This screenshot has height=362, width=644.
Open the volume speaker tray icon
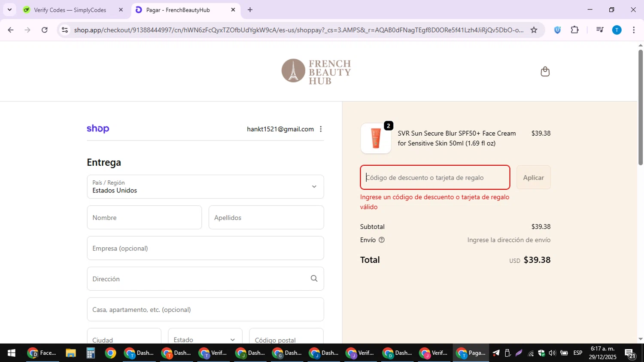pos(552,353)
